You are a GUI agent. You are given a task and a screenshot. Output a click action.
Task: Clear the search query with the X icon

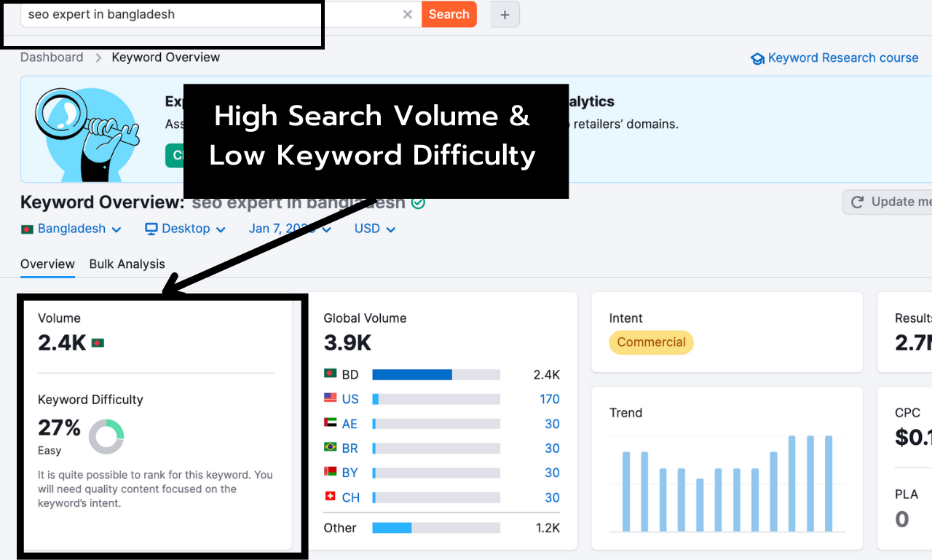[407, 14]
